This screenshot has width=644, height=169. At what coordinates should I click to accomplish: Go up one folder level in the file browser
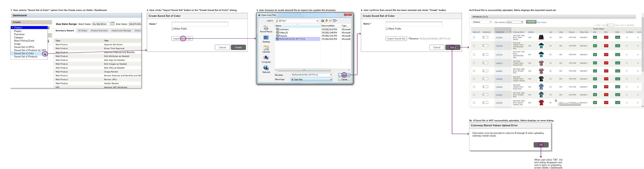coord(326,21)
